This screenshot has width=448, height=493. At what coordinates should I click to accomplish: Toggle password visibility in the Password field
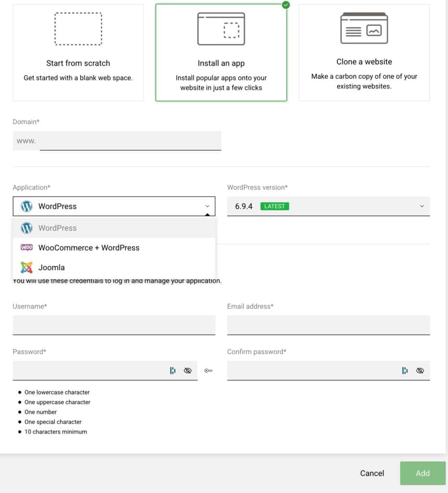coord(188,371)
